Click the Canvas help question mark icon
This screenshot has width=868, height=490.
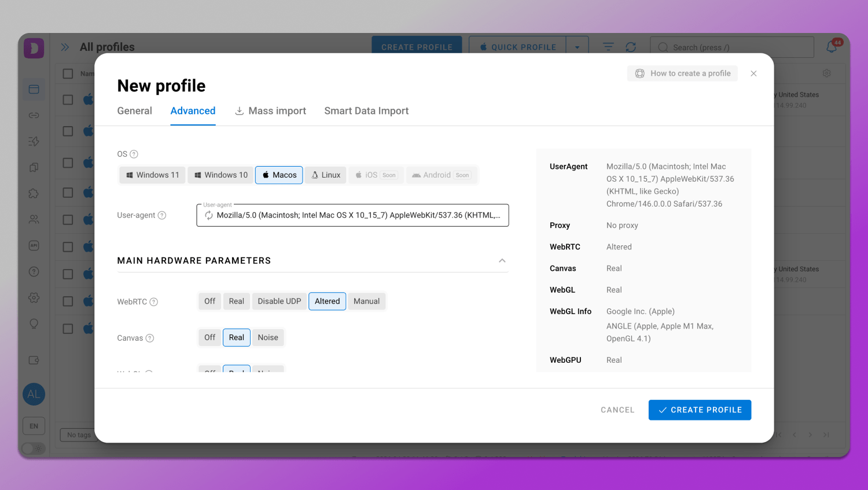pyautogui.click(x=150, y=338)
